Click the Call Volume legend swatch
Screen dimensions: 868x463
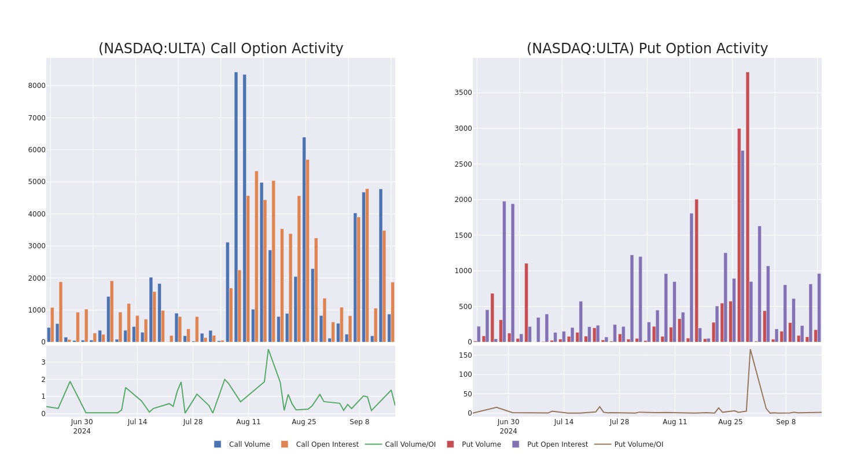218,444
